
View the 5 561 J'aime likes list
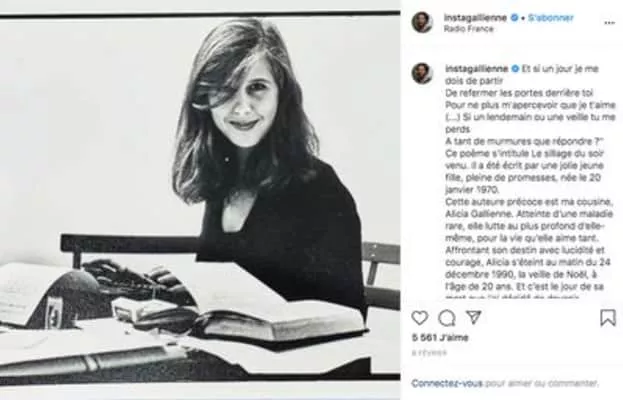440,338
